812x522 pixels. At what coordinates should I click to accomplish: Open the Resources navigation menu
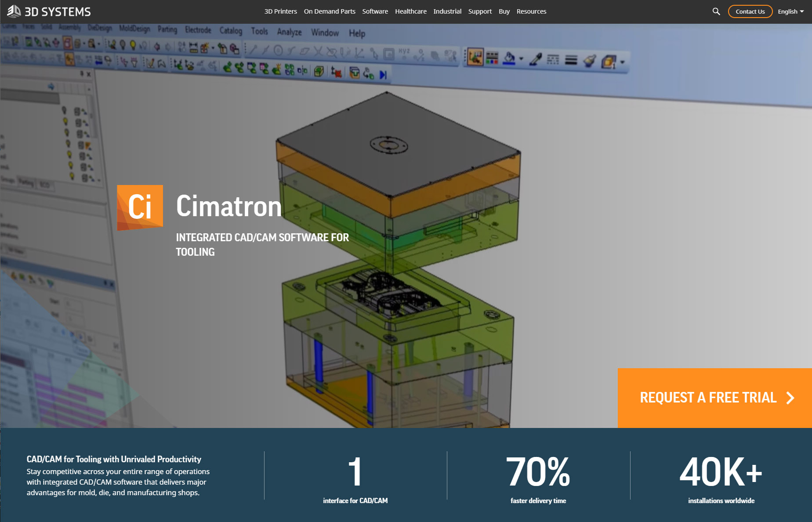pyautogui.click(x=531, y=11)
